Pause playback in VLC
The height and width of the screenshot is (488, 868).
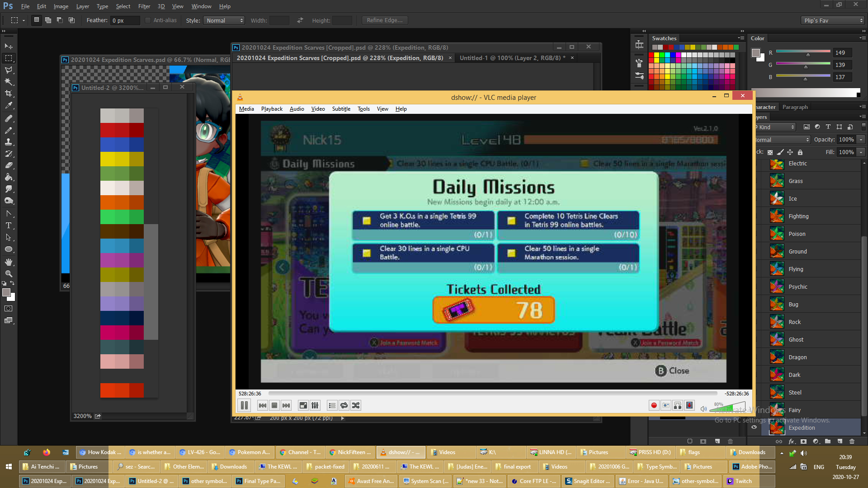pos(244,405)
